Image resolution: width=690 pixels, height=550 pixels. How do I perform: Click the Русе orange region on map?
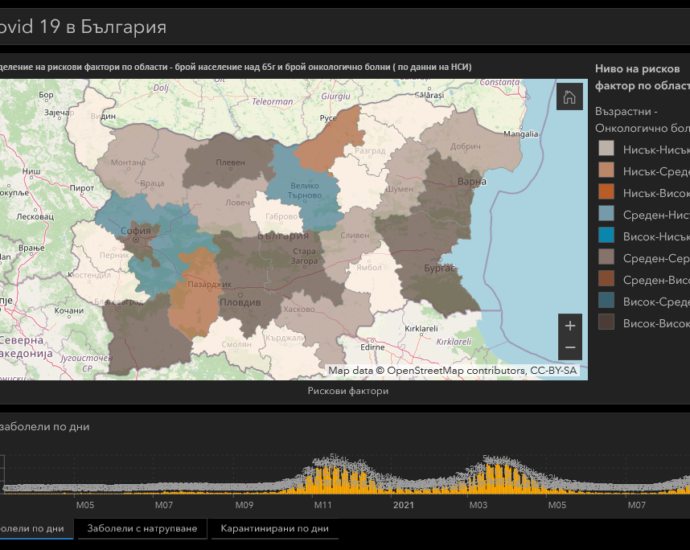tap(330, 141)
